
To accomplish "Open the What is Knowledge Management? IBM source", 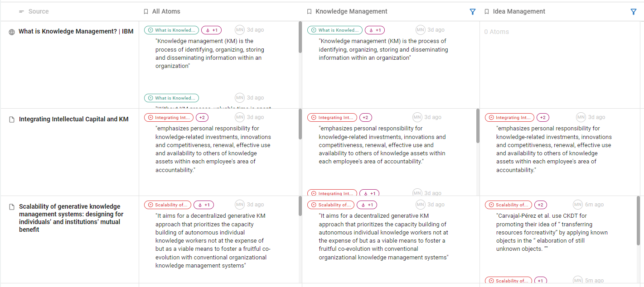I will pos(76,32).
